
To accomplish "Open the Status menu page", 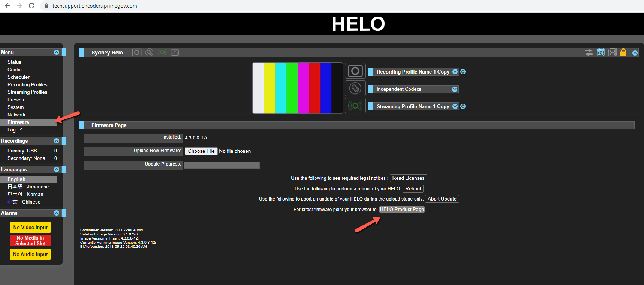I will (x=14, y=62).
